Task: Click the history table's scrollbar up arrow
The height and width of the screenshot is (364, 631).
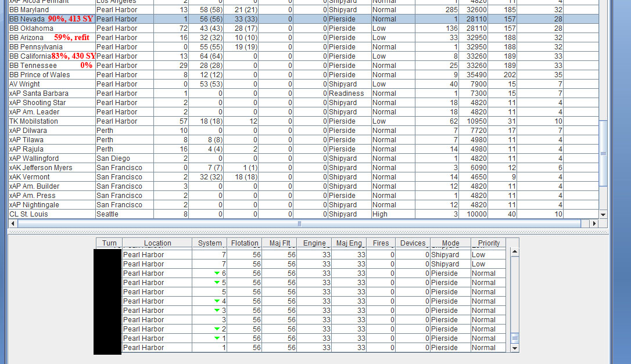Action: point(515,252)
